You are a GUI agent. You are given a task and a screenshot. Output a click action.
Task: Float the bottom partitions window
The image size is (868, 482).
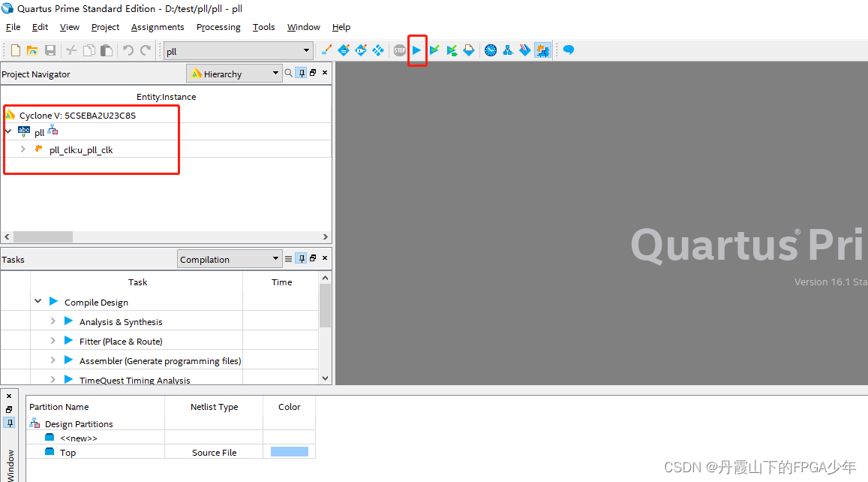tap(9, 410)
